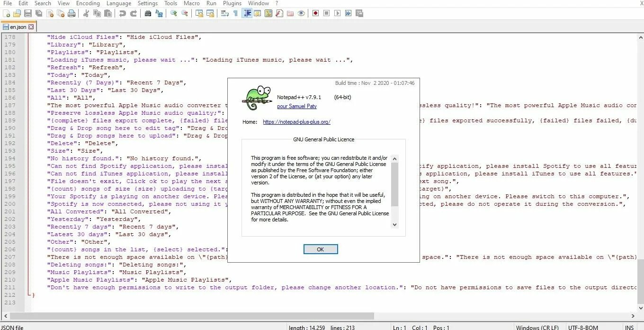Open the ? help menu
The image size is (644, 330).
coord(277,3)
